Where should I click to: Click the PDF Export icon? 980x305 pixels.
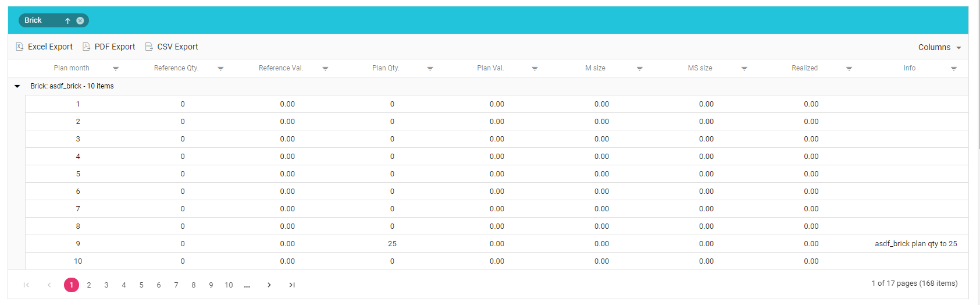86,47
